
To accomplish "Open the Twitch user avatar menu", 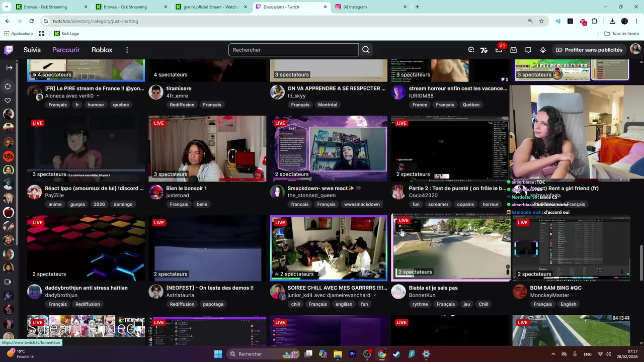I will click(635, 49).
